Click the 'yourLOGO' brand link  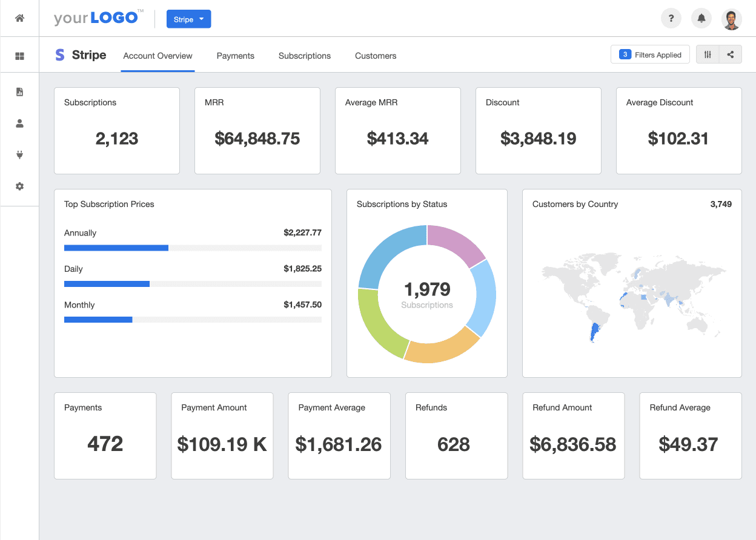pos(97,18)
